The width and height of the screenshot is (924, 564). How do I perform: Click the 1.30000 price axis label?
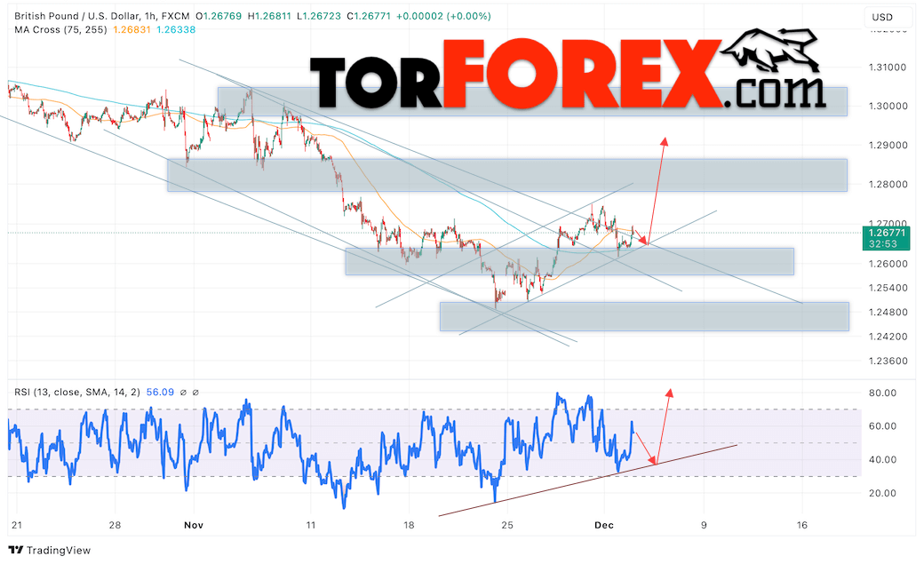888,106
